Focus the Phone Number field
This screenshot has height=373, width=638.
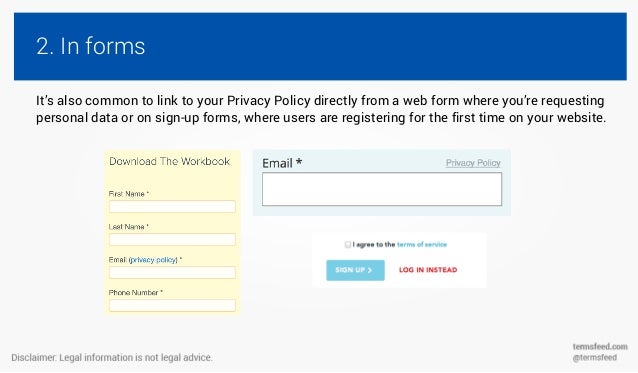tap(172, 305)
